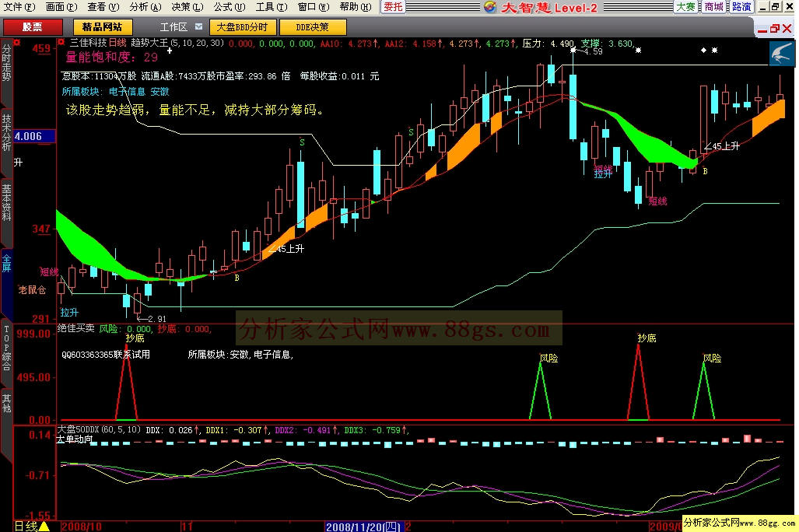Click the 2.91 low price marker
Screen dimensions: 799x532
(152, 319)
